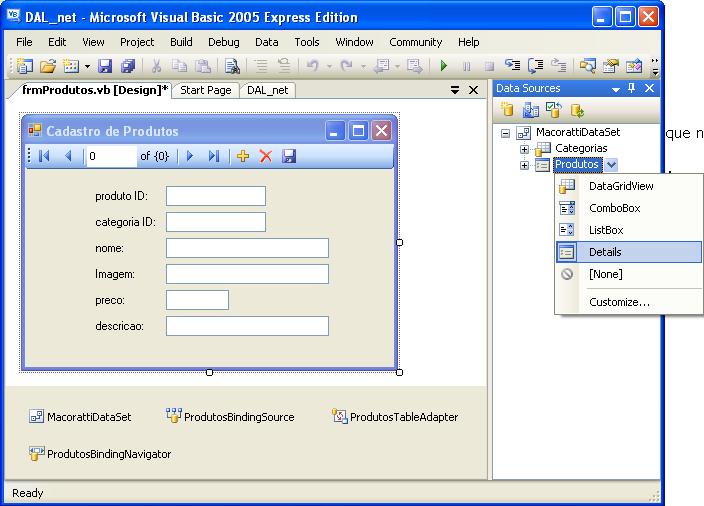704x506 pixels.
Task: Open the File menu
Action: [x=24, y=42]
